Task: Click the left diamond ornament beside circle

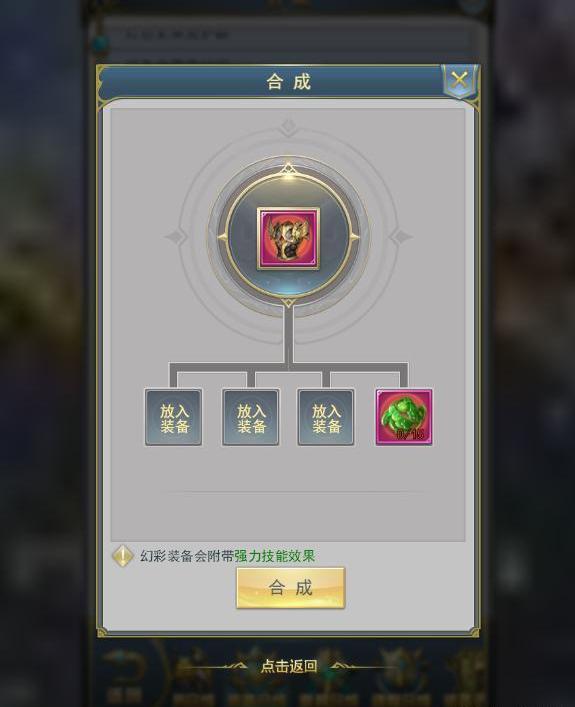Action: 176,237
